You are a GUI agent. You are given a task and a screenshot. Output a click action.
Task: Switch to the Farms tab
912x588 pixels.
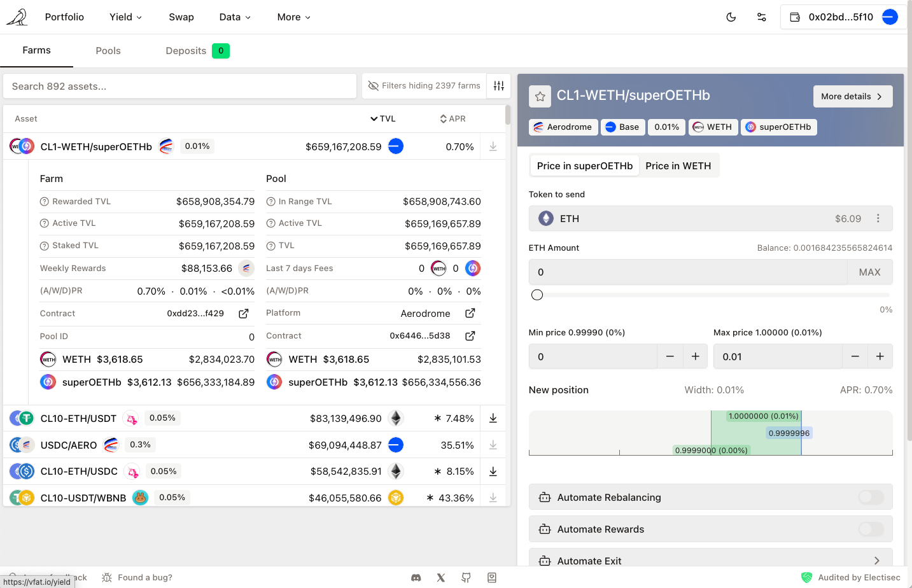pyautogui.click(x=36, y=50)
